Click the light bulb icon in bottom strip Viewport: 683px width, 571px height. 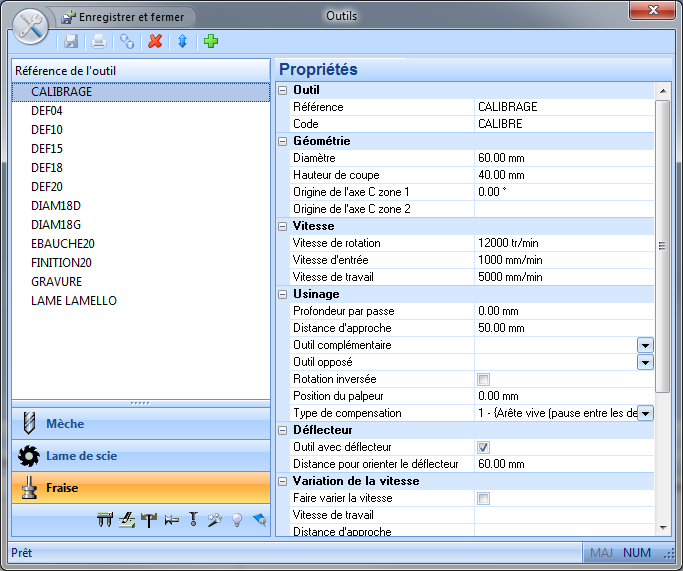tap(238, 519)
